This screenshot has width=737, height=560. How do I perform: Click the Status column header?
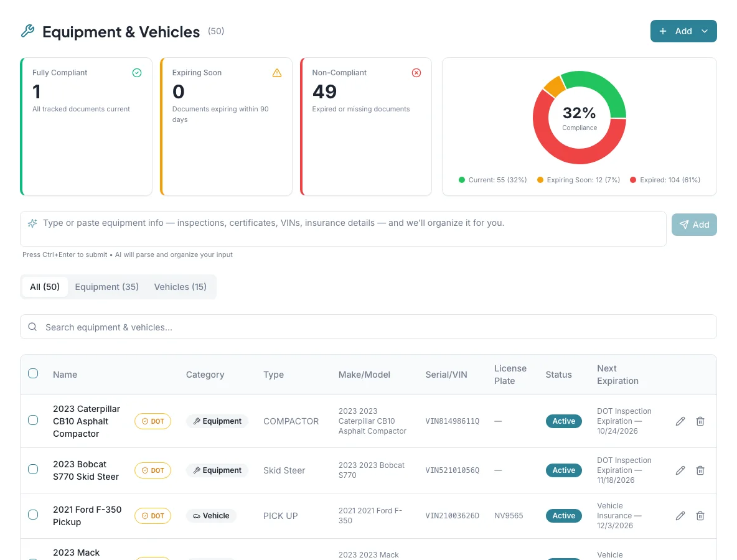(x=558, y=375)
